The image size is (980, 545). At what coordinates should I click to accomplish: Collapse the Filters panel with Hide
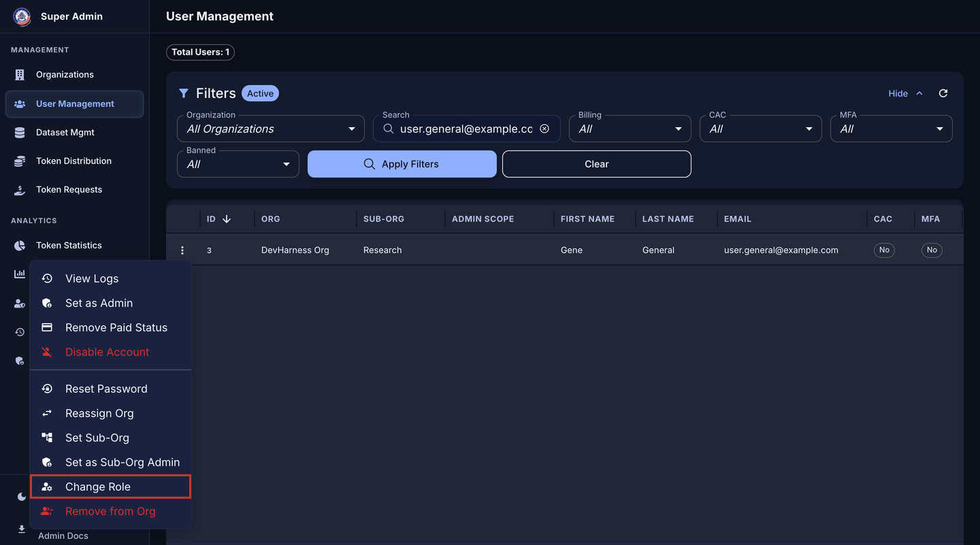tap(906, 93)
